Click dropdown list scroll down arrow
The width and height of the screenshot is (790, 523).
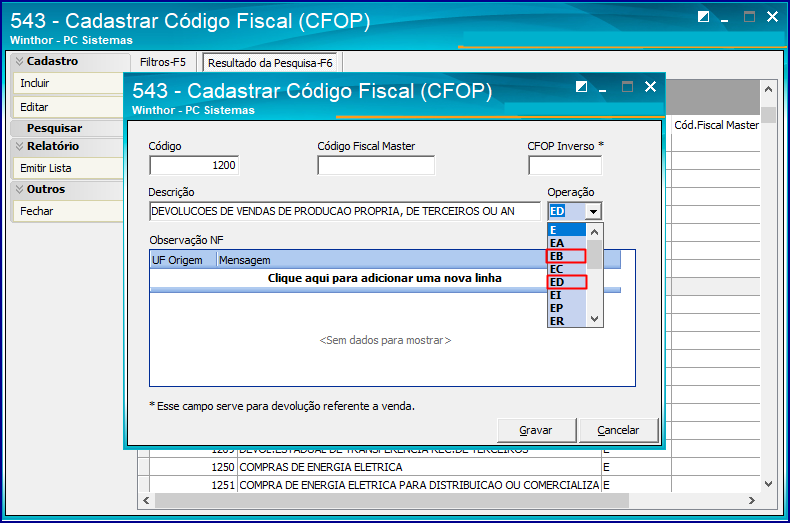point(595,319)
